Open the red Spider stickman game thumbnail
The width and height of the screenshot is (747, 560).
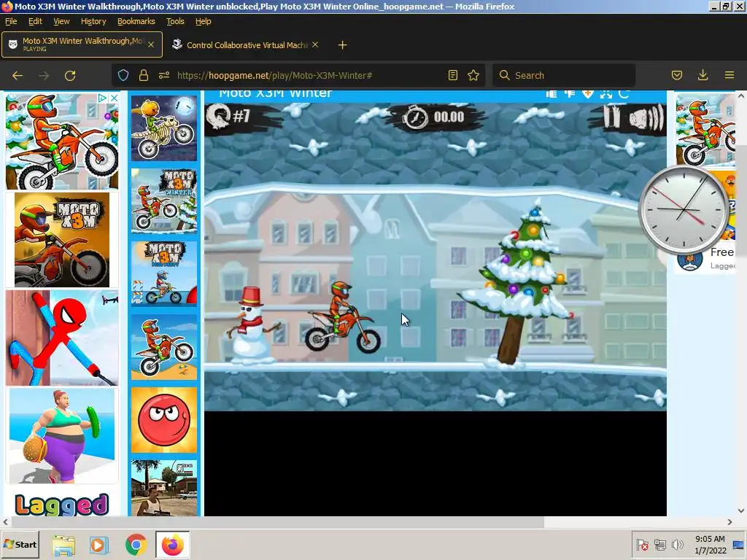click(62, 338)
